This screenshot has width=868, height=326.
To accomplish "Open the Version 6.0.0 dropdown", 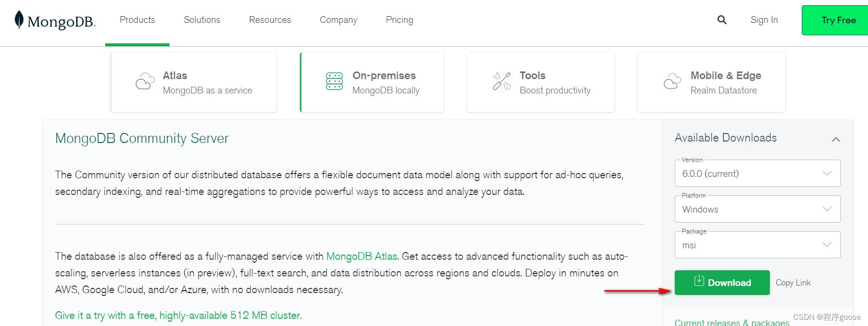I will (758, 173).
